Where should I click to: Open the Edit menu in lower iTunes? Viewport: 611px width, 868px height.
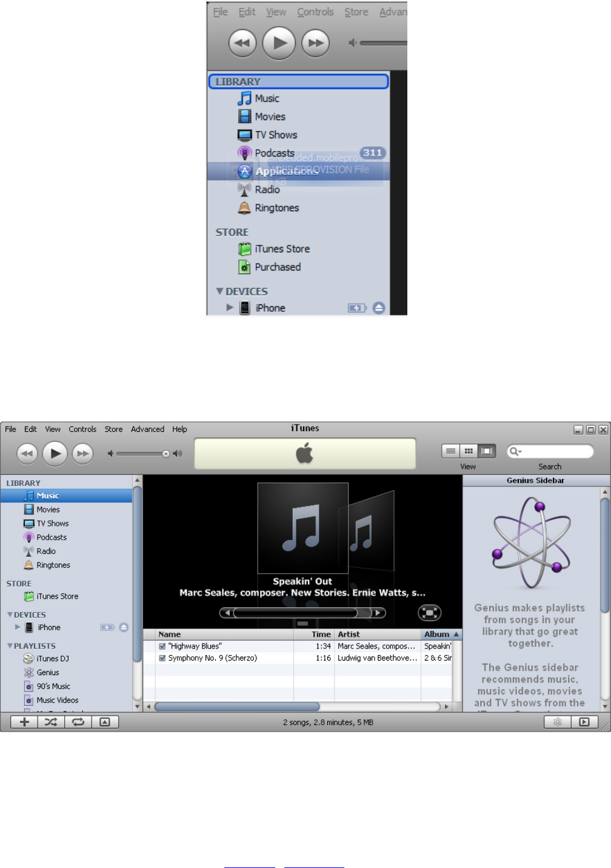tap(30, 429)
